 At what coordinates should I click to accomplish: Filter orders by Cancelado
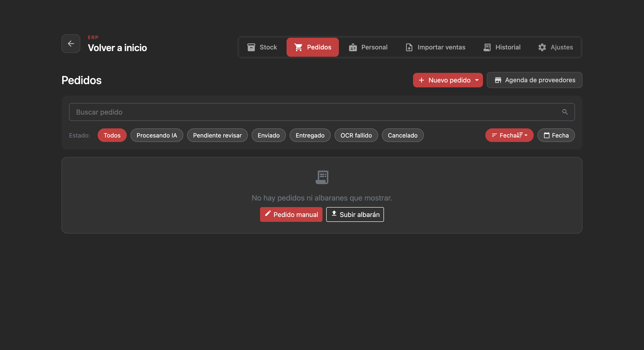[x=403, y=136]
